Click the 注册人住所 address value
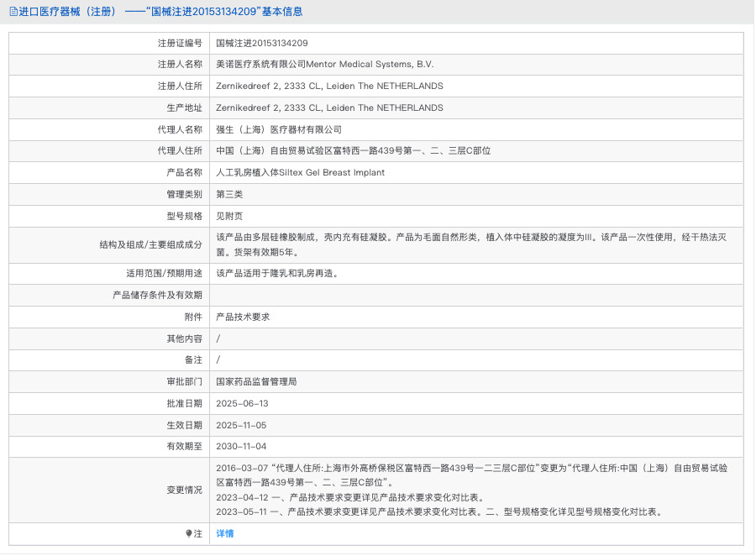This screenshot has width=756, height=556. 329,87
